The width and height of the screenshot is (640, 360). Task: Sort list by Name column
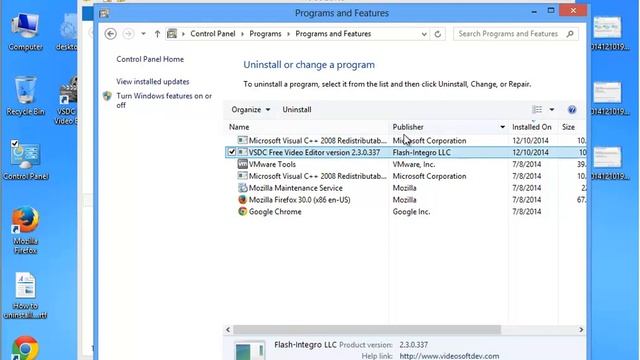pyautogui.click(x=239, y=127)
